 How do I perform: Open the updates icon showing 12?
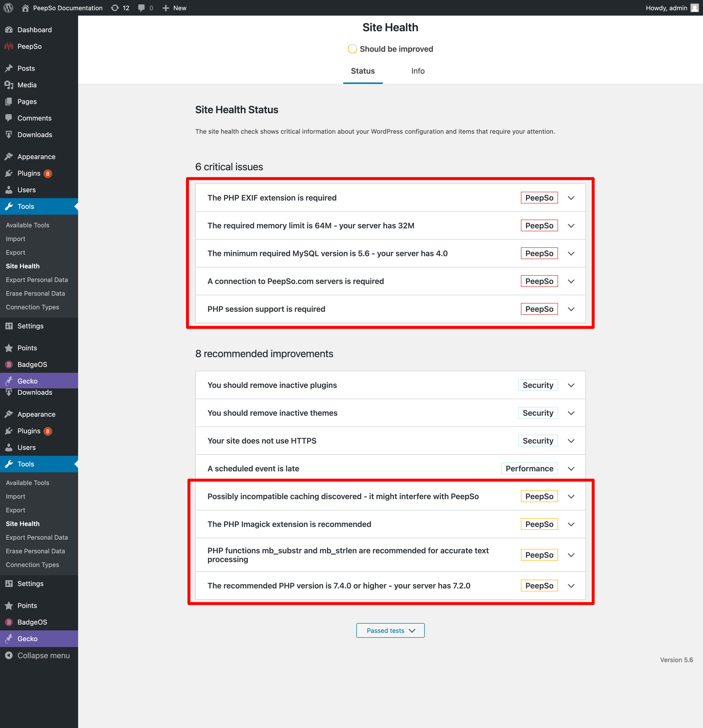(x=115, y=8)
